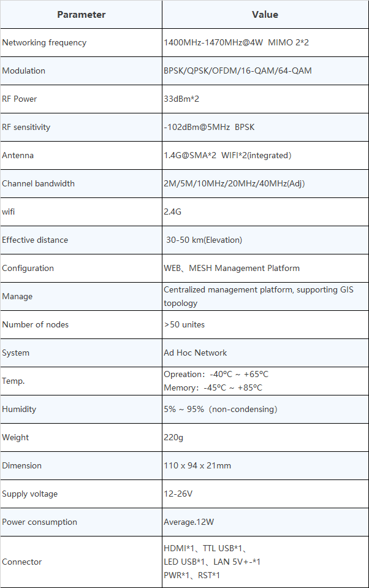369x588 pixels.
Task: Click the BPSK/QPSK/OFDM modulation value
Action: click(238, 71)
